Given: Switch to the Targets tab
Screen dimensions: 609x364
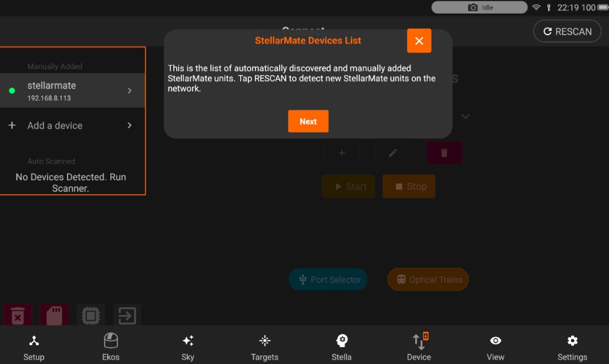Looking at the screenshot, I should (264, 348).
